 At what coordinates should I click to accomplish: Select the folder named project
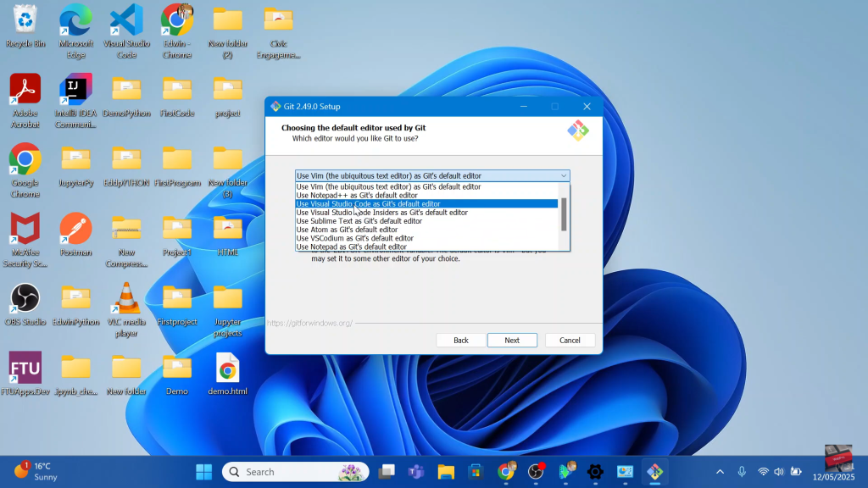point(227,97)
